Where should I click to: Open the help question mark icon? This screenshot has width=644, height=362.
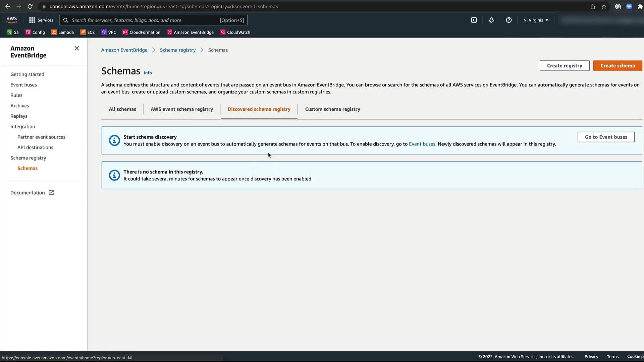pos(508,20)
